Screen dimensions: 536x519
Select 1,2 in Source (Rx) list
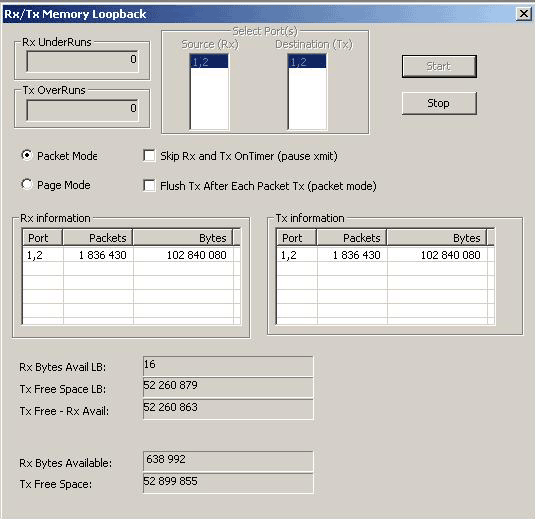point(209,62)
